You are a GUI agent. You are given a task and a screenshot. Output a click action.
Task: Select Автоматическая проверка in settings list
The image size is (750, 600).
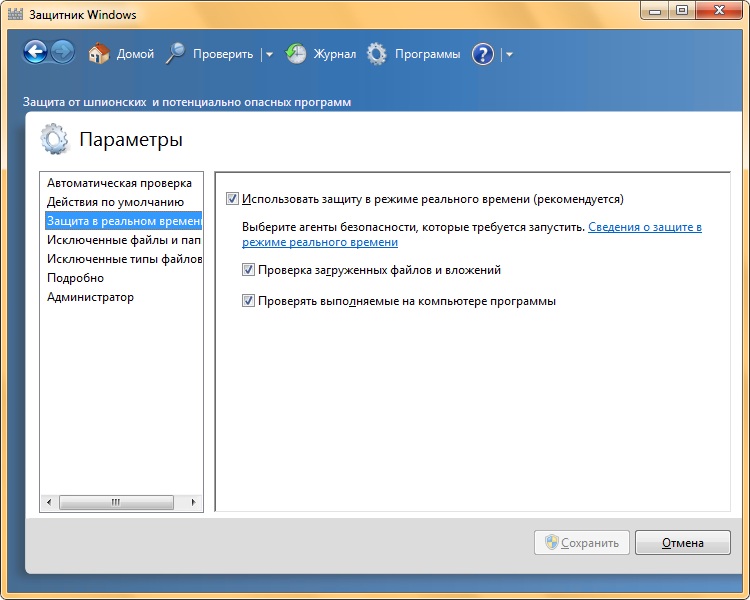pos(119,183)
